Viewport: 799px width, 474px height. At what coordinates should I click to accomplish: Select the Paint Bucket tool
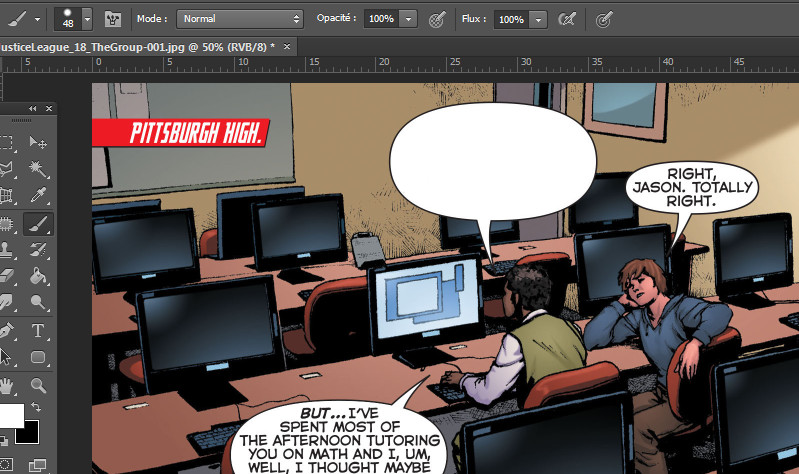click(x=38, y=276)
